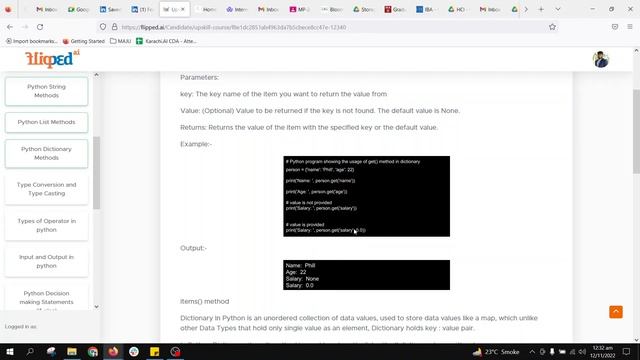This screenshot has height=360, width=640.
Task: Click the main page scrollbar thumb
Action: [636, 131]
